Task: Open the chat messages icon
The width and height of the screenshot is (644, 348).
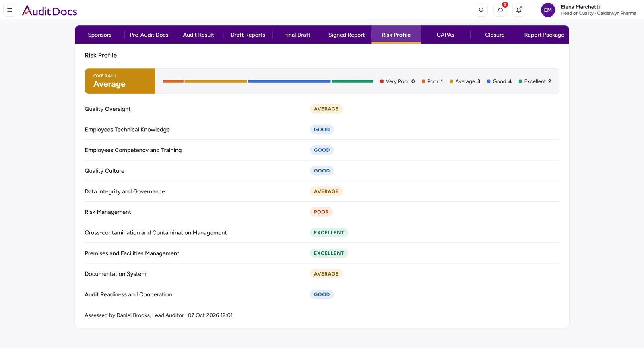Action: point(500,10)
